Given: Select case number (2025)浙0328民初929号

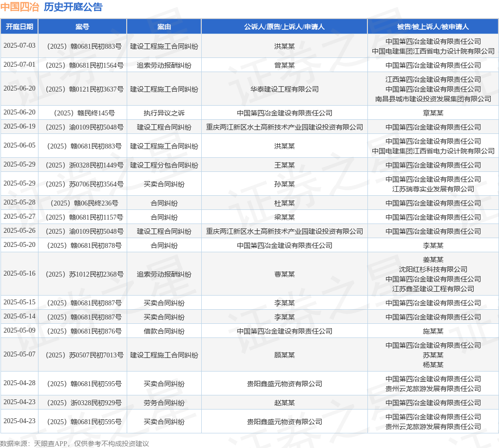Looking at the screenshot, I should [x=84, y=403].
